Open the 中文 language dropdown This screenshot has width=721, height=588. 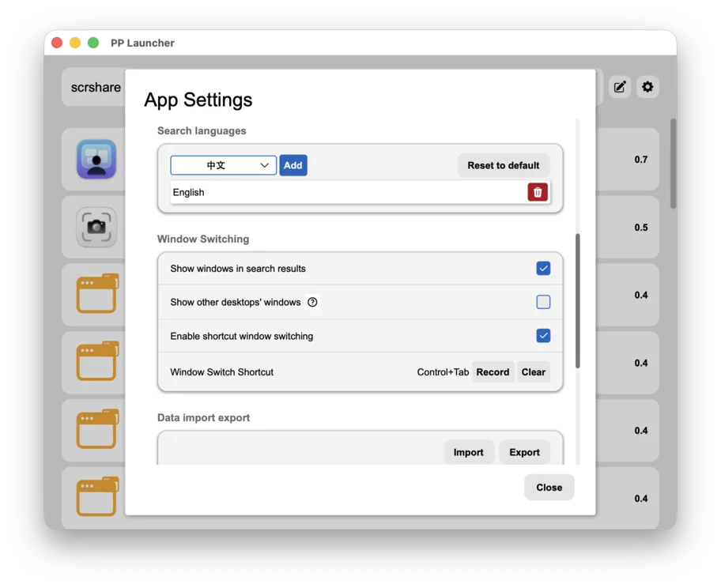(223, 165)
